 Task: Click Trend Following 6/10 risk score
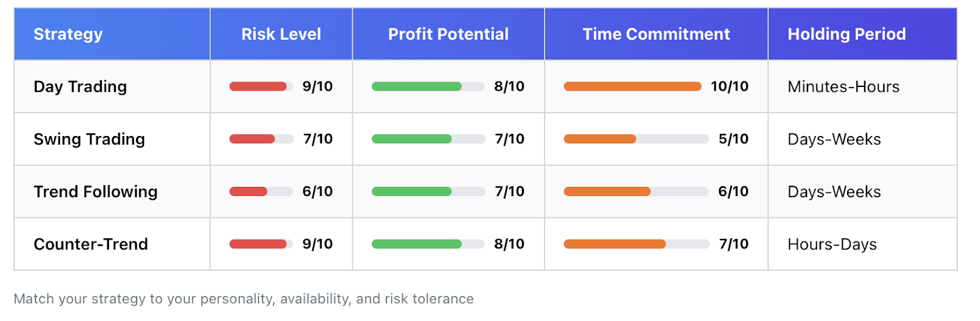pyautogui.click(x=317, y=192)
